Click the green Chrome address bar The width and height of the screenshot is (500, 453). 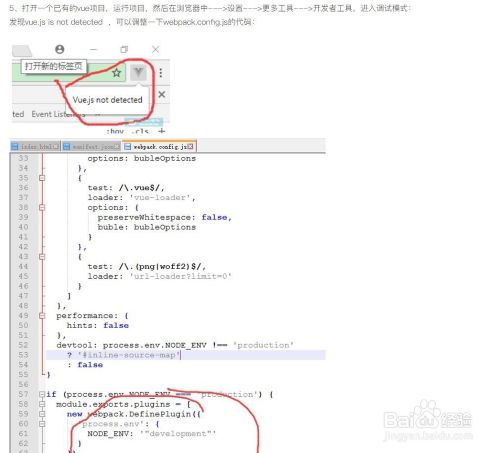pos(68,72)
